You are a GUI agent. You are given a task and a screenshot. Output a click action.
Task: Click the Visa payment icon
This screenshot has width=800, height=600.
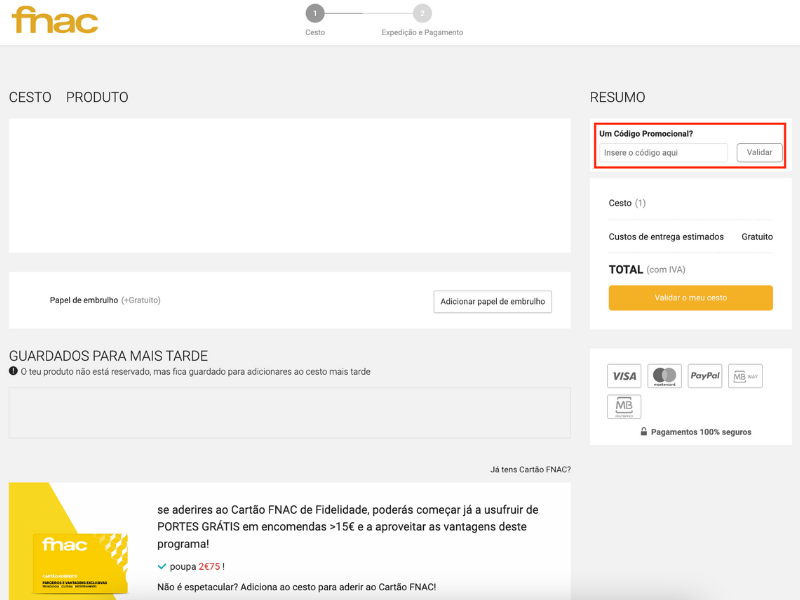[624, 376]
